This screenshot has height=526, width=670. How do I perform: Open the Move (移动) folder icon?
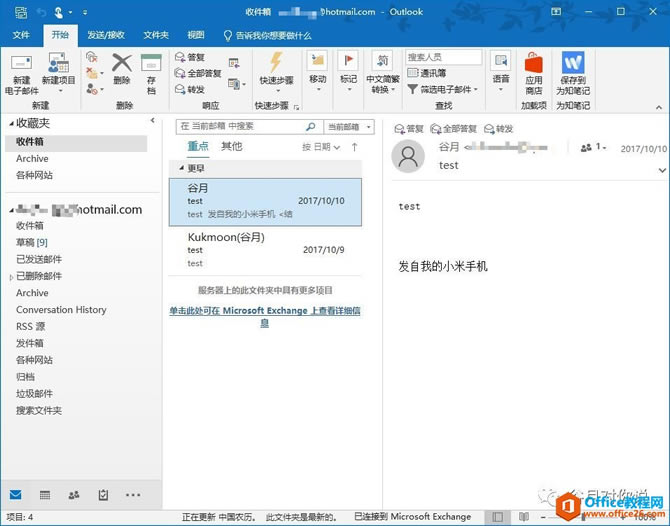(317, 61)
